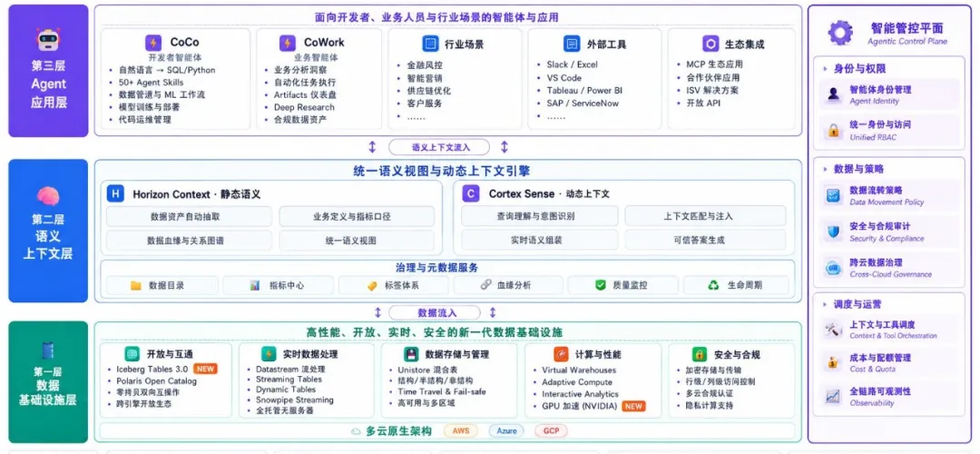Select the 上下文匹配与注入 box
Screen dimensions: 980x454
tap(707, 217)
